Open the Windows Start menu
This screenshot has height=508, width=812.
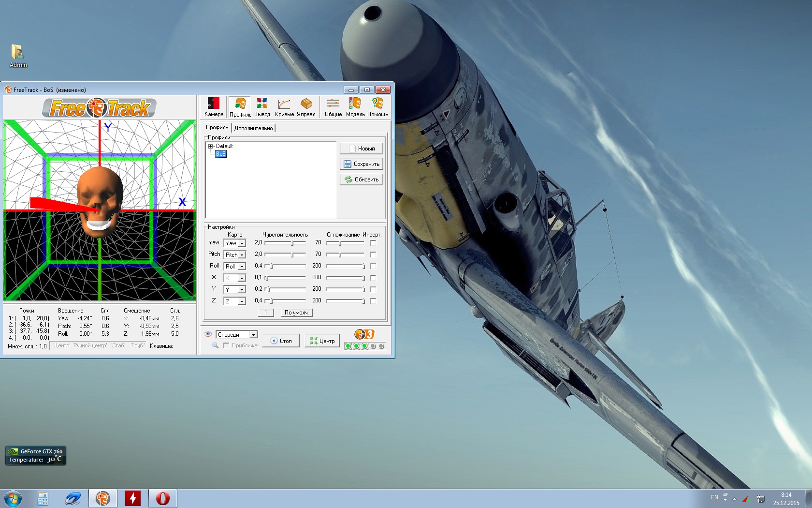pos(13,498)
